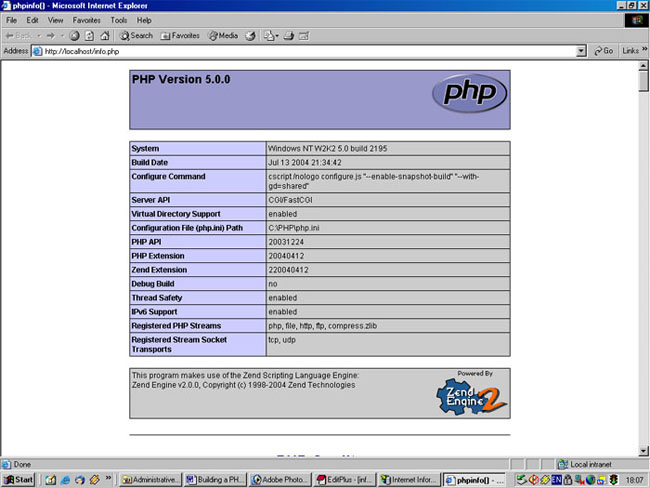Expand the Links toolbar chevron

coord(642,50)
